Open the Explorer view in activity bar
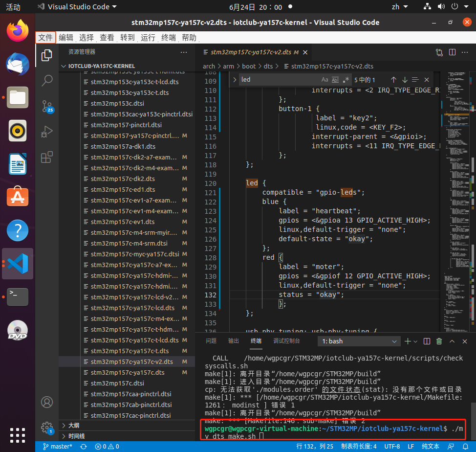 47,55
